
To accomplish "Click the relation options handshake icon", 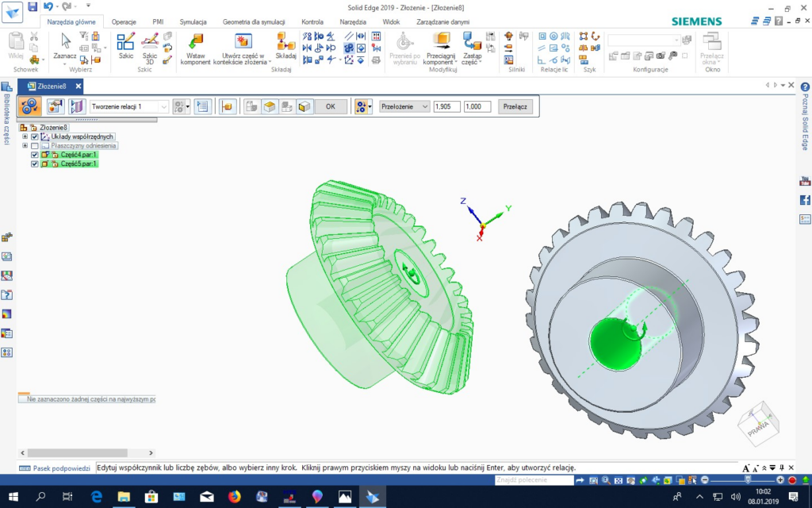I will click(56, 106).
